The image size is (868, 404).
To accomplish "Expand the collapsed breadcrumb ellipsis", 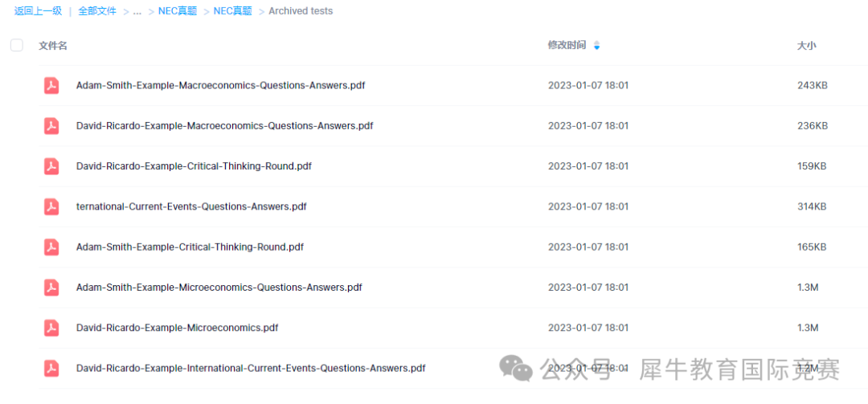I will (137, 11).
